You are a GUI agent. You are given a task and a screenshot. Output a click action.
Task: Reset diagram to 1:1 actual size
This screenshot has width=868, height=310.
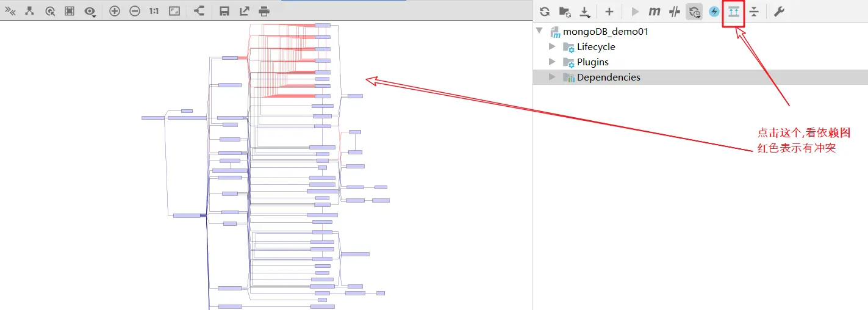click(154, 10)
